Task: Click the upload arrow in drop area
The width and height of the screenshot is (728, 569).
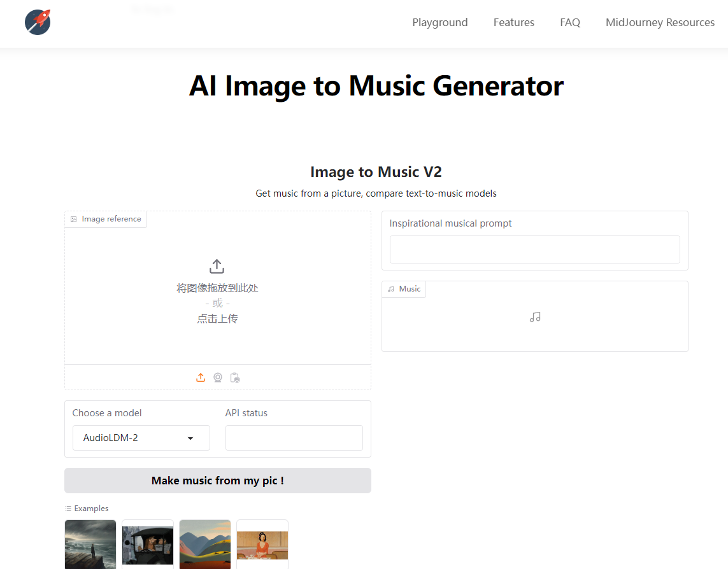Action: [217, 267]
